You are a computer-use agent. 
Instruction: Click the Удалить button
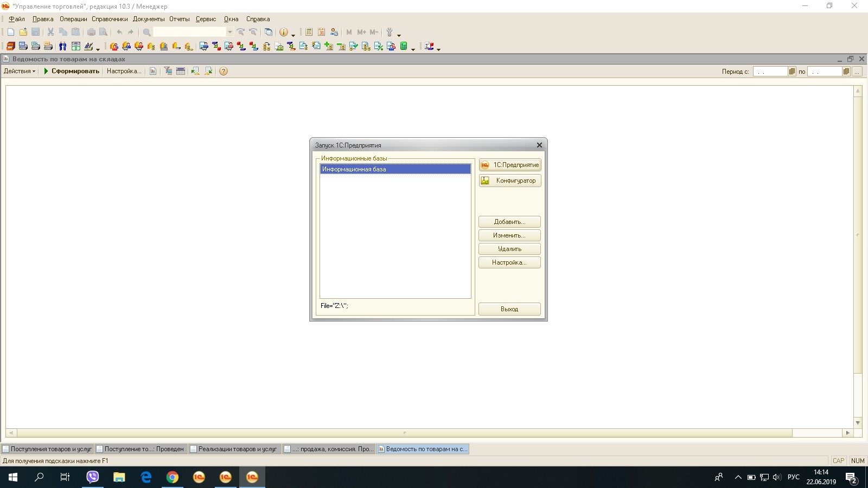coord(509,249)
